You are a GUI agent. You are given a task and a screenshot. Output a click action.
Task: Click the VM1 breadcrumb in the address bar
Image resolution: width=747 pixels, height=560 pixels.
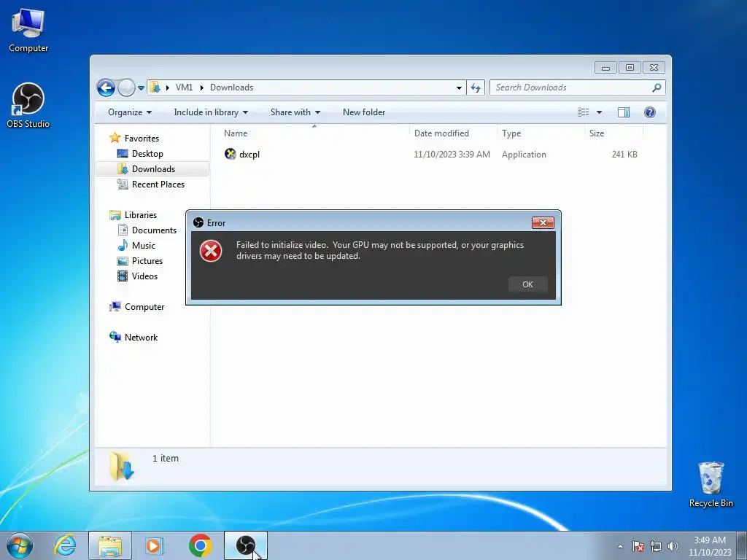[x=184, y=87]
